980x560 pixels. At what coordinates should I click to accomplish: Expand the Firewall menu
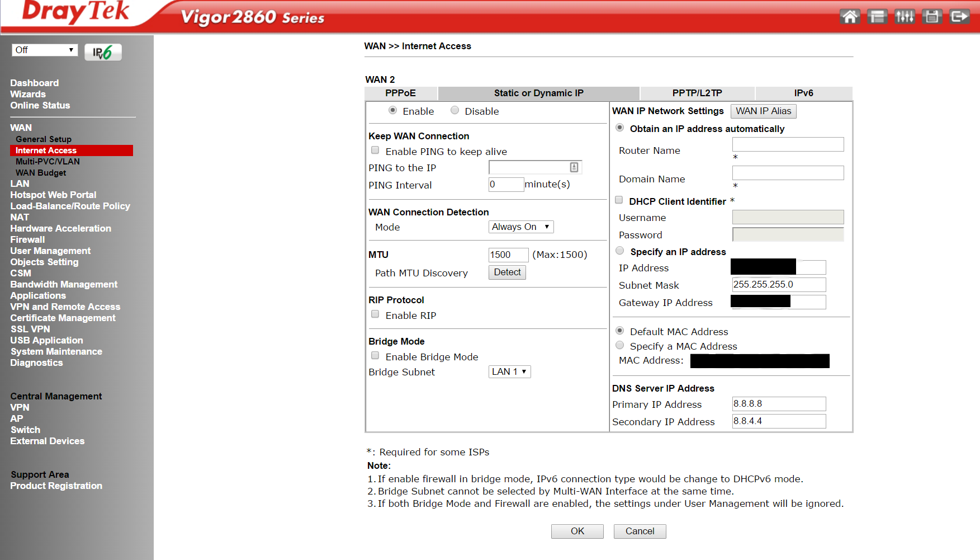click(27, 239)
